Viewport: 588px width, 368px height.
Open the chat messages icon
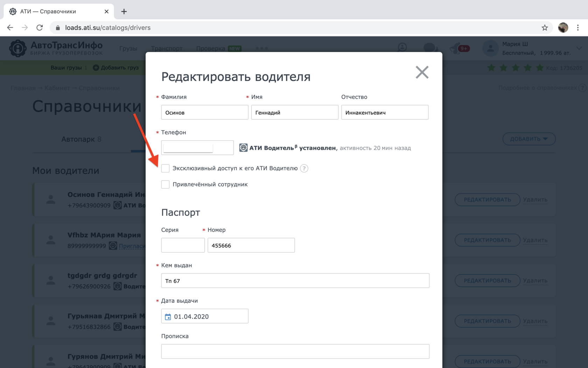coord(430,48)
